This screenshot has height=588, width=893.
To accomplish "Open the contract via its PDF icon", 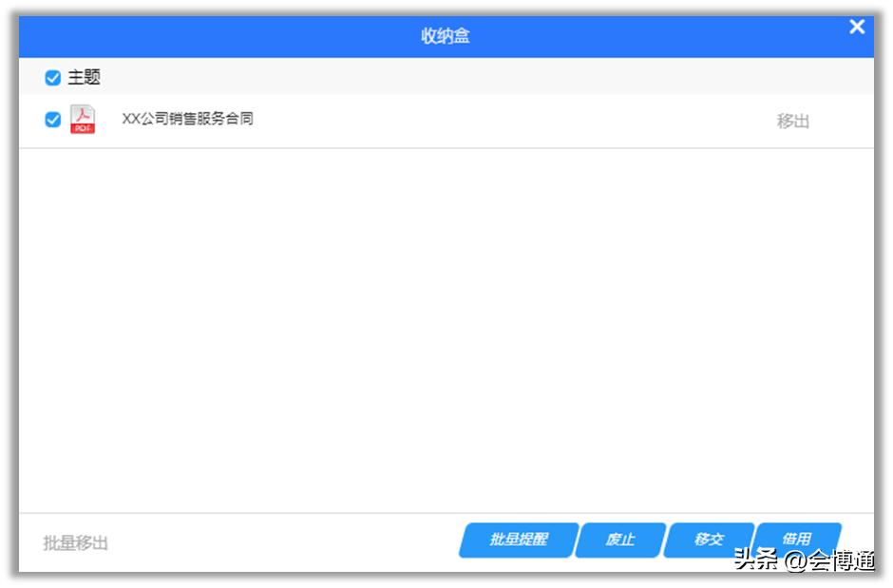I will pos(82,119).
